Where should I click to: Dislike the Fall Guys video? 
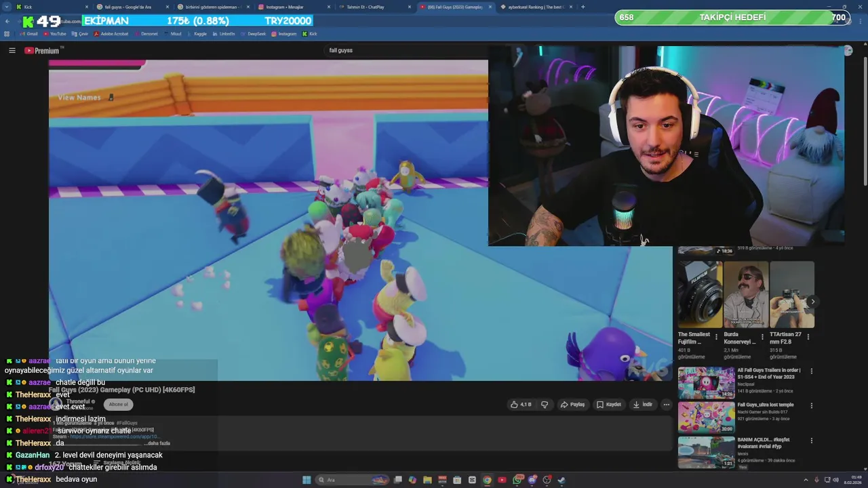coord(544,405)
